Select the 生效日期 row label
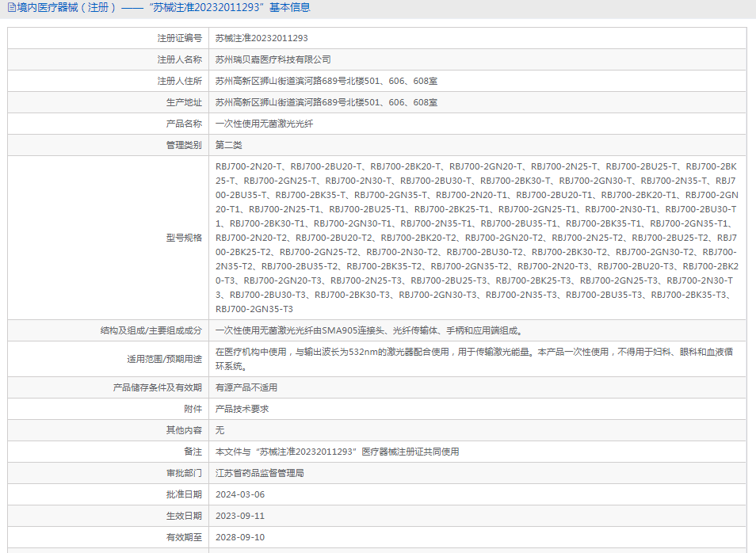This screenshot has width=756, height=553. coord(184,516)
